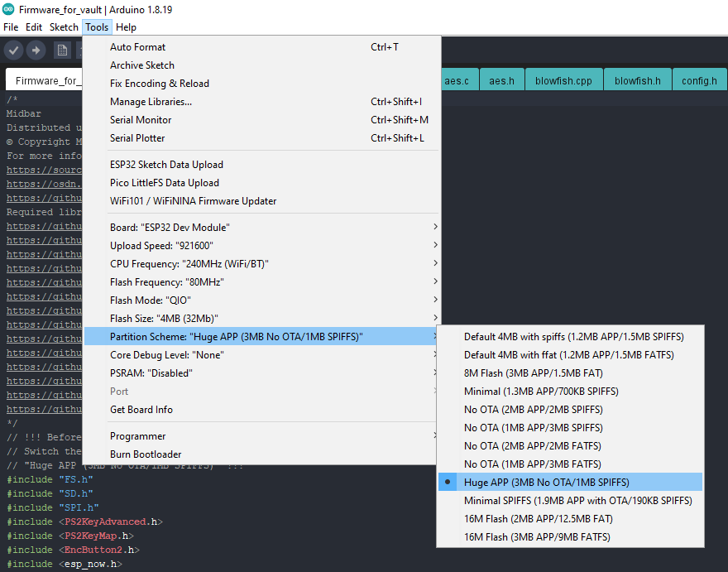
Task: Open the Sketch menu
Action: 64,27
